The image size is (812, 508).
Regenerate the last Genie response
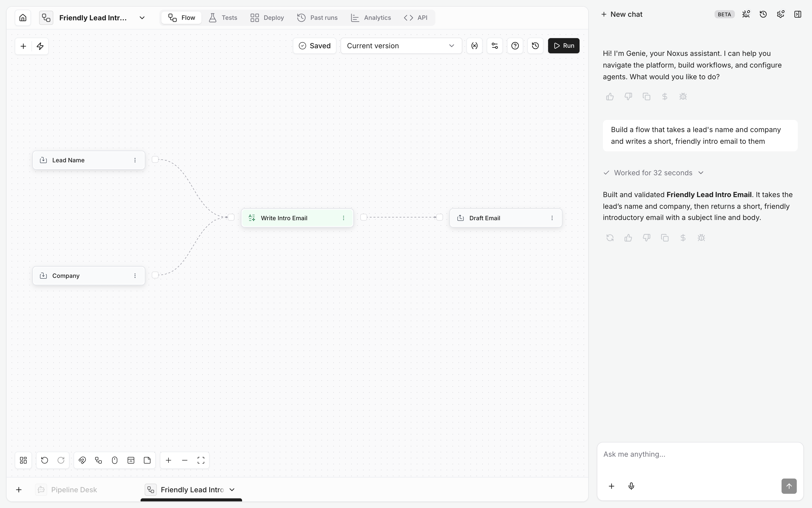click(x=610, y=238)
